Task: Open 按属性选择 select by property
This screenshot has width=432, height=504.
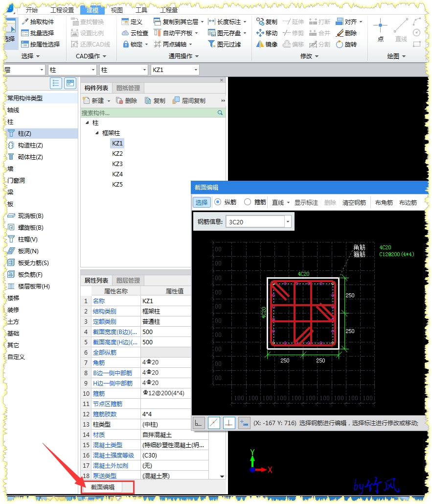Action: [41, 45]
